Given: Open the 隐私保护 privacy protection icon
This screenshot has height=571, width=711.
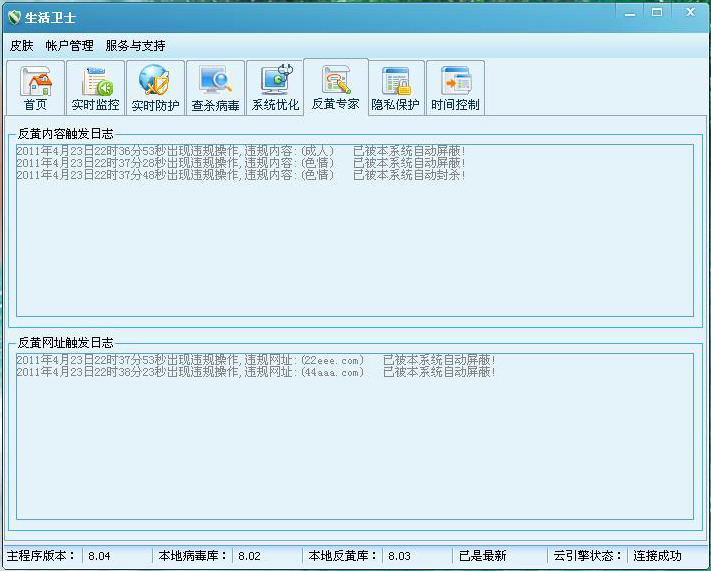Looking at the screenshot, I should pos(396,88).
